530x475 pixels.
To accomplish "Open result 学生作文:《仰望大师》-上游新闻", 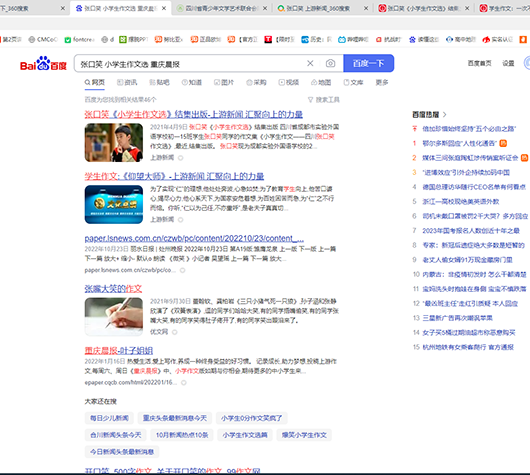I will pyautogui.click(x=174, y=176).
